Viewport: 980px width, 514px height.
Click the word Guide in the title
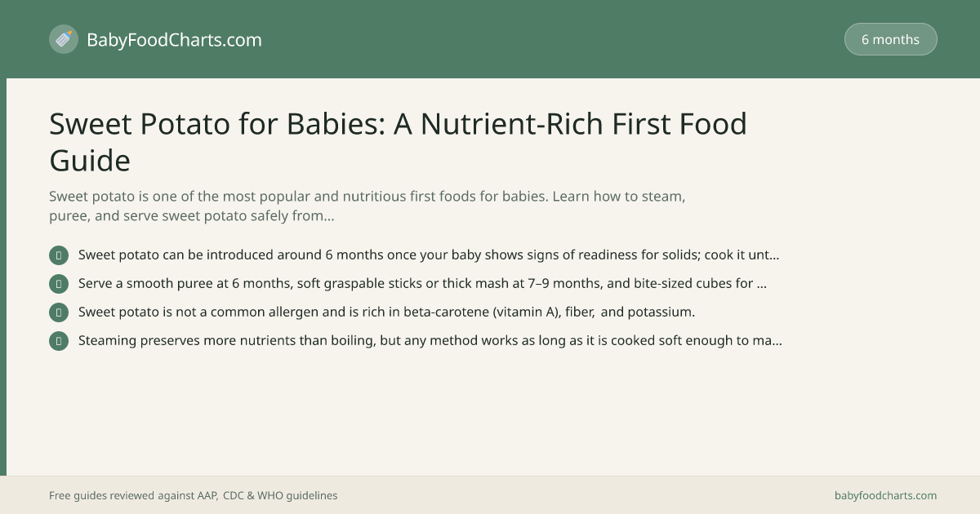pos(90,160)
